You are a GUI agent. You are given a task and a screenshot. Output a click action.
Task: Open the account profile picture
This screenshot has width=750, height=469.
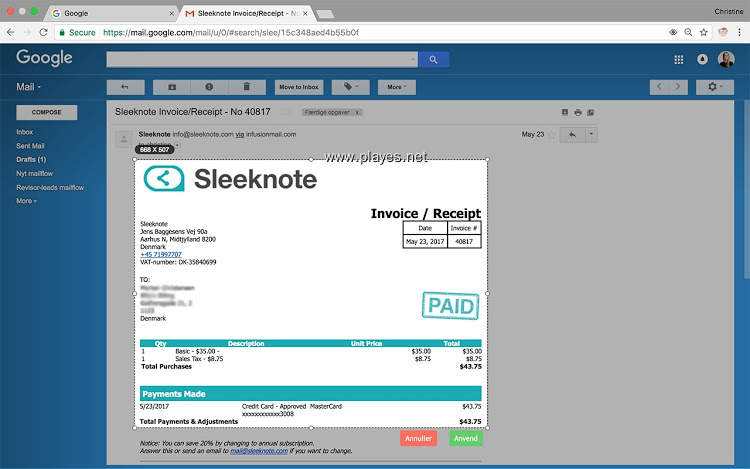(x=726, y=59)
